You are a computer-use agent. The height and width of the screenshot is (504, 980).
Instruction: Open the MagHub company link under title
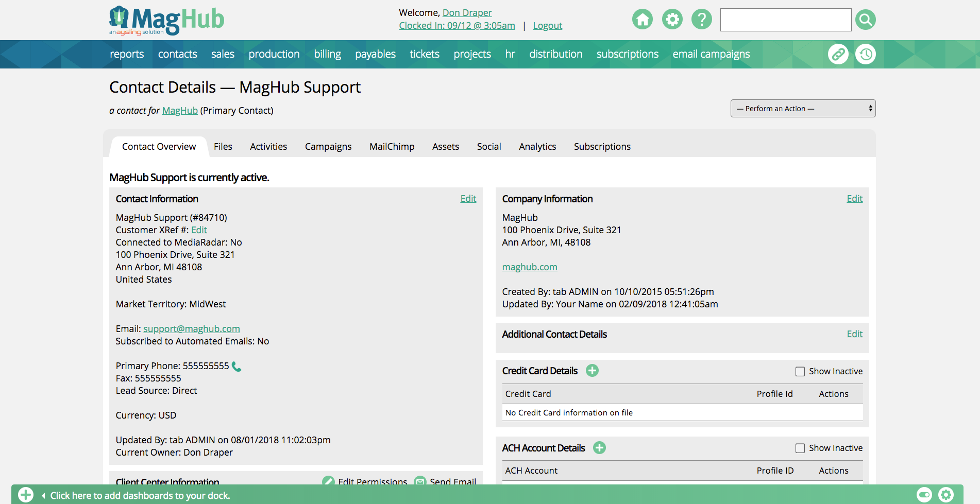pos(180,111)
